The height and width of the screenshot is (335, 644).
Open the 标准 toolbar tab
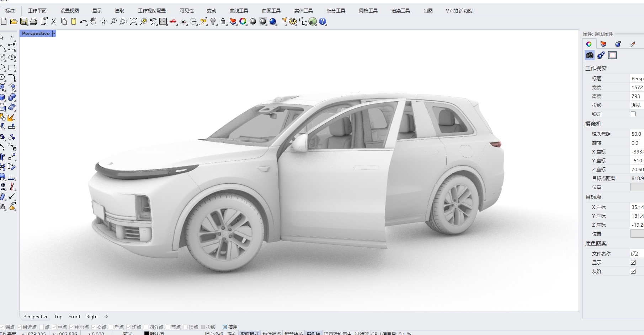(10, 11)
